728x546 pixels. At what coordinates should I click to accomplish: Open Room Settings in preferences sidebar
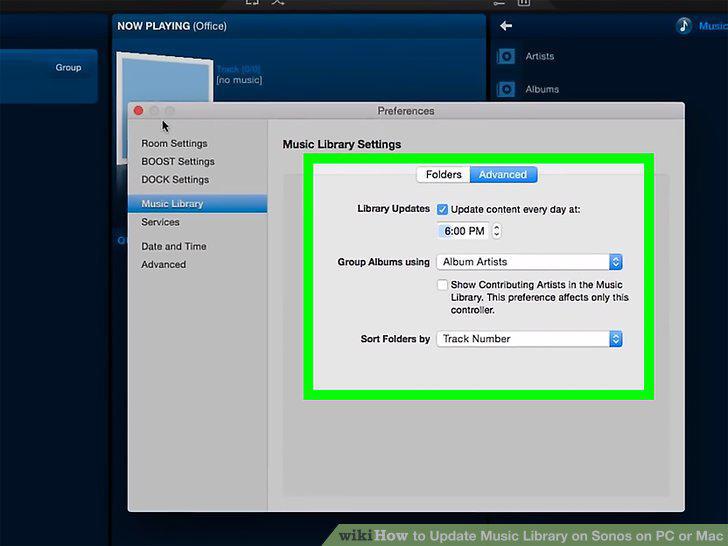[x=175, y=143]
